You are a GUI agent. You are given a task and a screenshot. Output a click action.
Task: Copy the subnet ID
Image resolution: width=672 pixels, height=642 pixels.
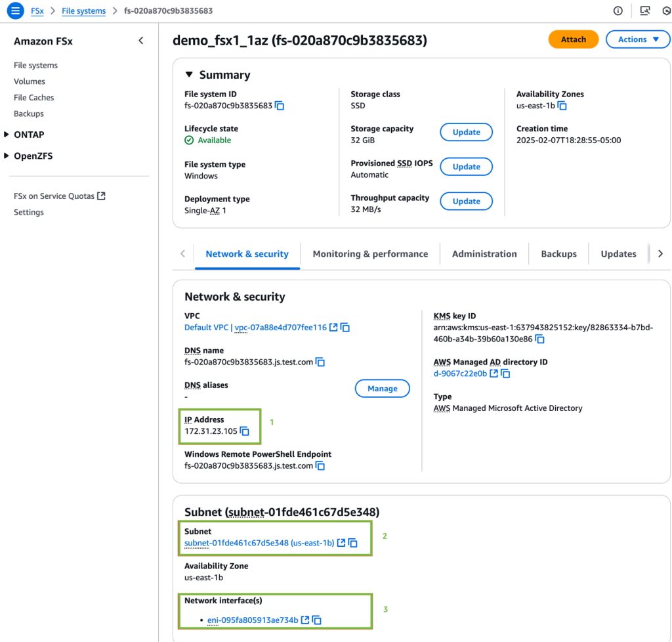point(352,543)
